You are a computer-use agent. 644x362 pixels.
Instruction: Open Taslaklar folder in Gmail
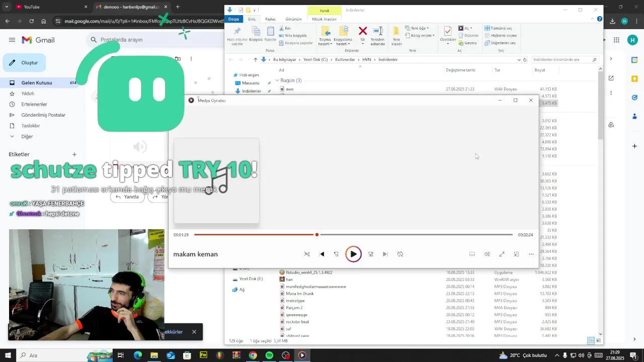pos(31,126)
